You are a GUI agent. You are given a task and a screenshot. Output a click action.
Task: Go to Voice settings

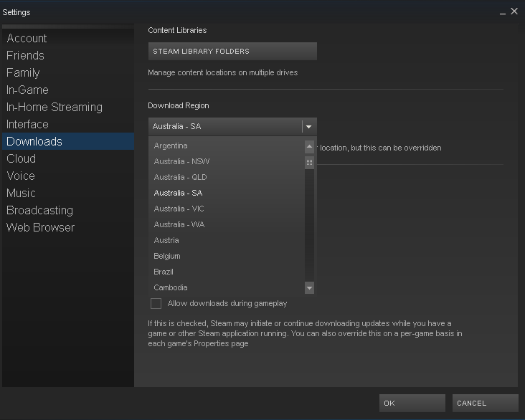click(x=68, y=176)
